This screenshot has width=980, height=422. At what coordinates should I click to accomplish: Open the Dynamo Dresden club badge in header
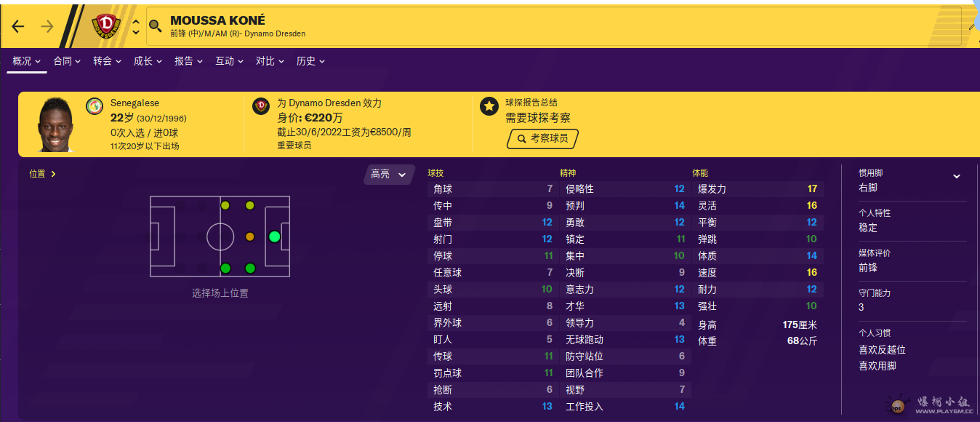point(106,27)
